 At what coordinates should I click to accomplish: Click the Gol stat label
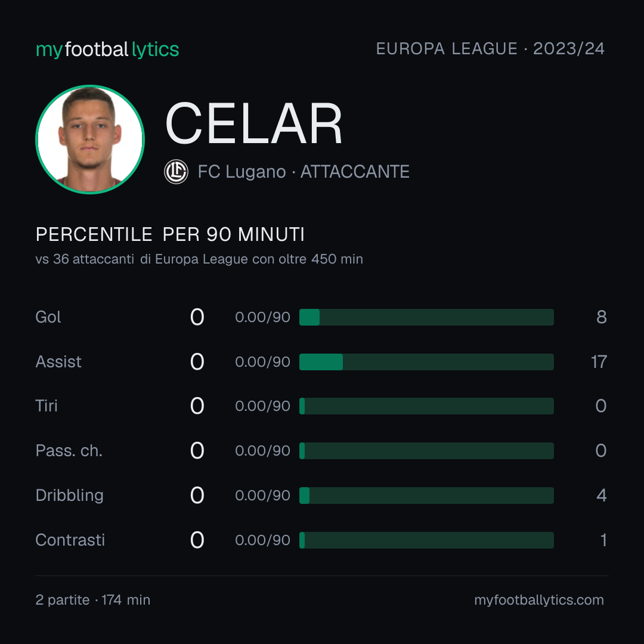click(x=48, y=317)
